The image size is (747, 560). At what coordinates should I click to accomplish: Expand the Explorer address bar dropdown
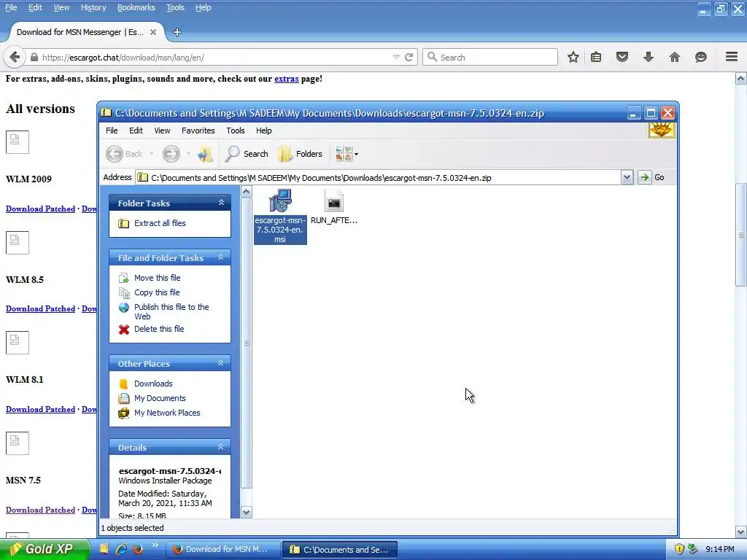pyautogui.click(x=627, y=177)
